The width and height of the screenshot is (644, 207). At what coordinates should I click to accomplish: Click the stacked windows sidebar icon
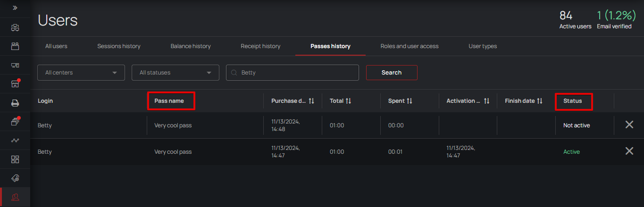tap(15, 122)
